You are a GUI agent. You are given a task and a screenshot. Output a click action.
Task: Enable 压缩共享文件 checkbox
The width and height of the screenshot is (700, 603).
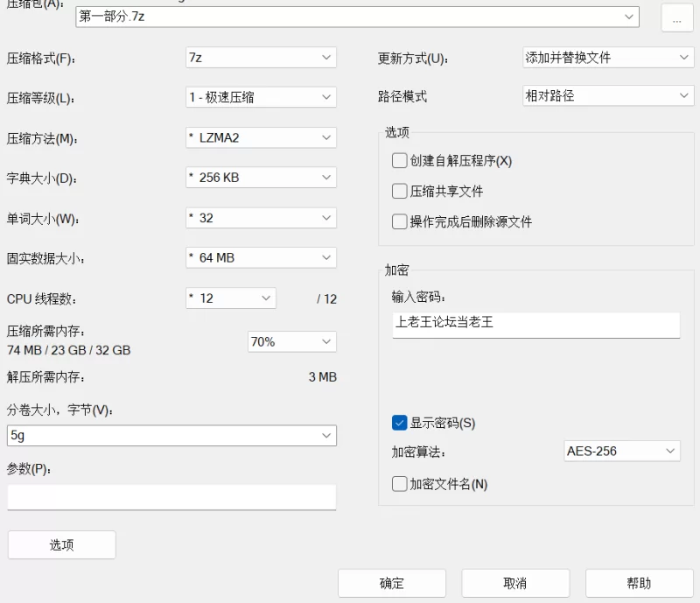pyautogui.click(x=400, y=191)
